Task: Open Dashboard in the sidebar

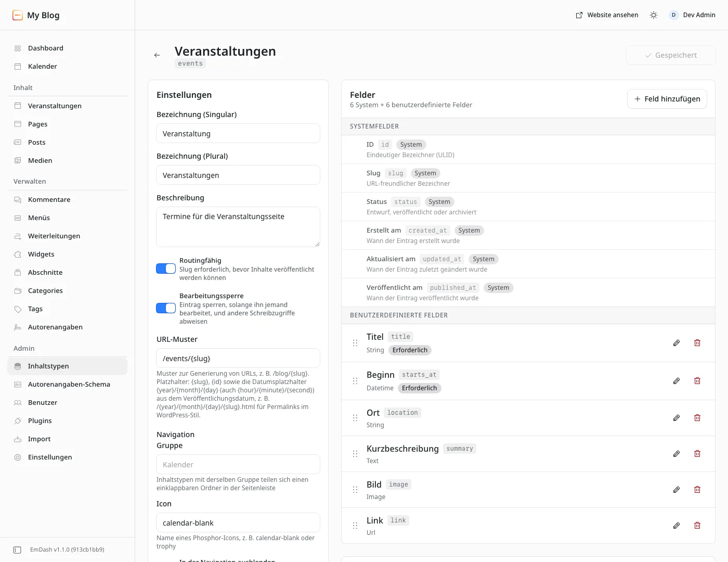Action: [x=68, y=48]
